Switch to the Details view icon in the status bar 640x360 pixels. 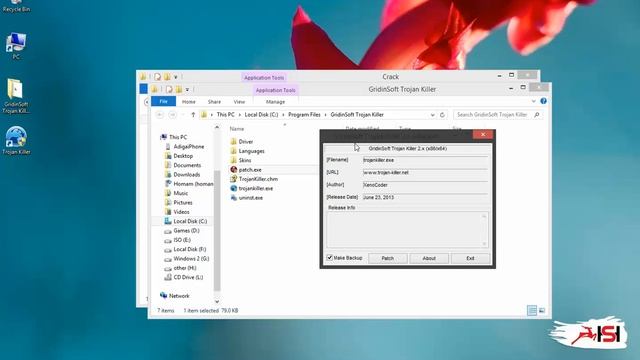(x=532, y=311)
